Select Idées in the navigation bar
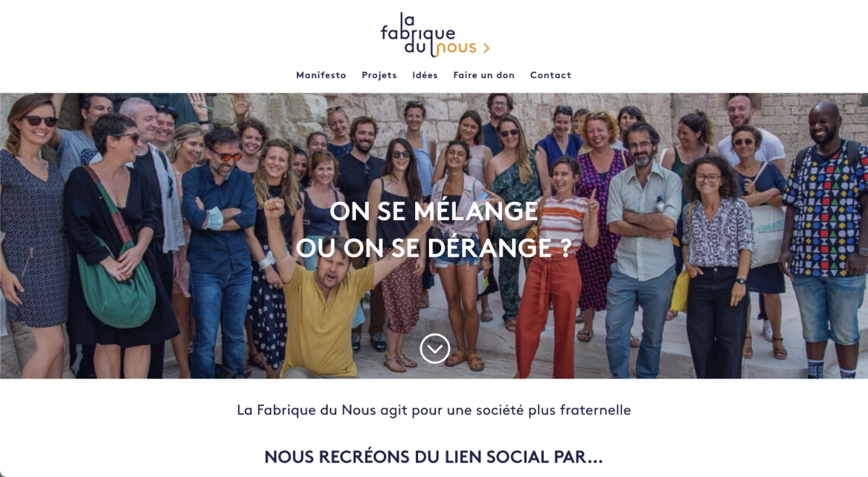Viewport: 868px width, 477px height. tap(425, 75)
